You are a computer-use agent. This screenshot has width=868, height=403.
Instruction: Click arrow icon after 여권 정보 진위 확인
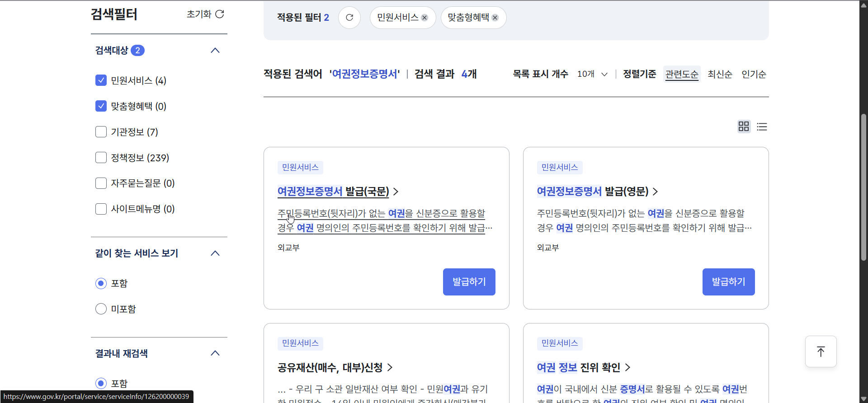(x=627, y=367)
